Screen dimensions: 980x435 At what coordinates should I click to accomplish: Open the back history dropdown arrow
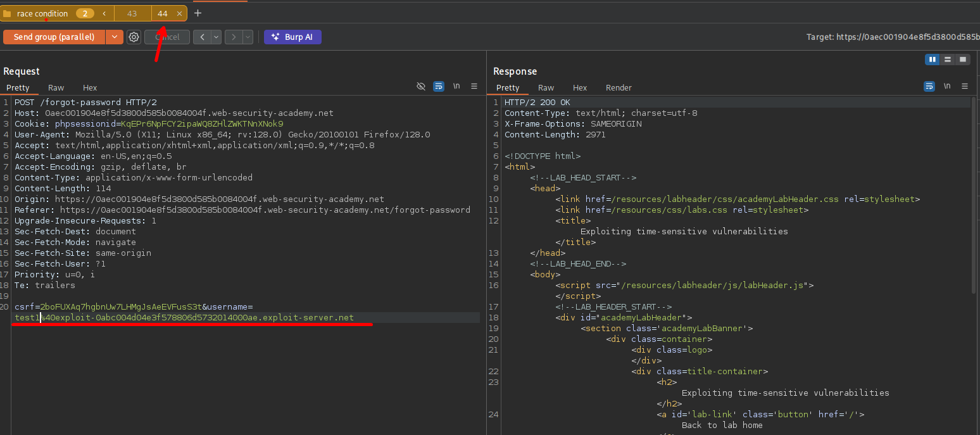click(x=217, y=37)
